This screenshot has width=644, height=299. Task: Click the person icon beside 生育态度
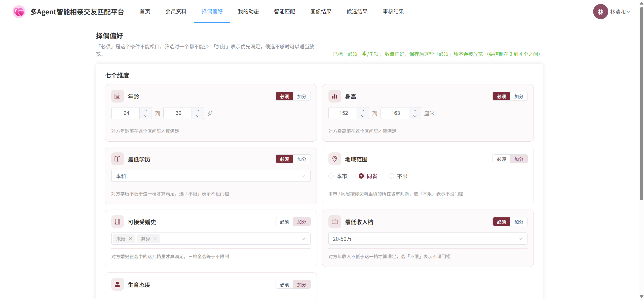click(118, 284)
